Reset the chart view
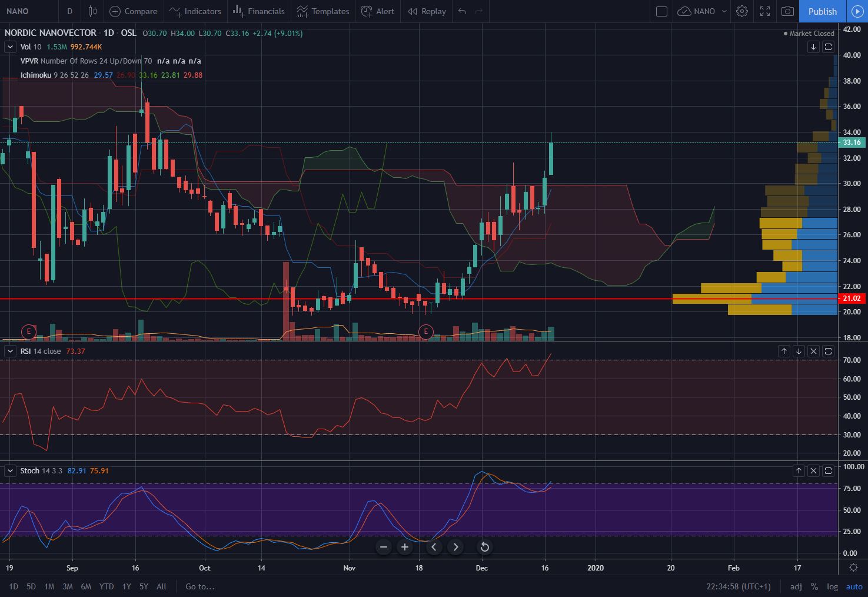Viewport: 868px width, 597px height. pos(484,547)
